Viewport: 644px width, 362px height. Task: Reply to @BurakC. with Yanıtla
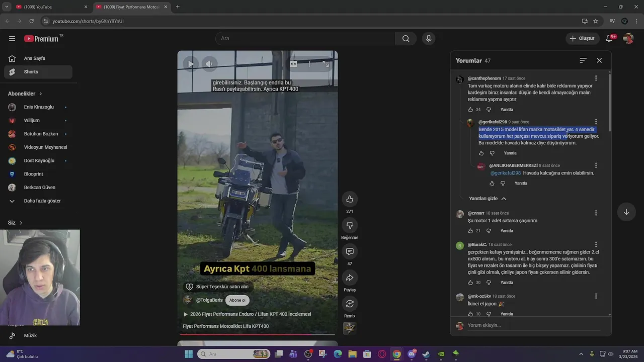tap(507, 283)
